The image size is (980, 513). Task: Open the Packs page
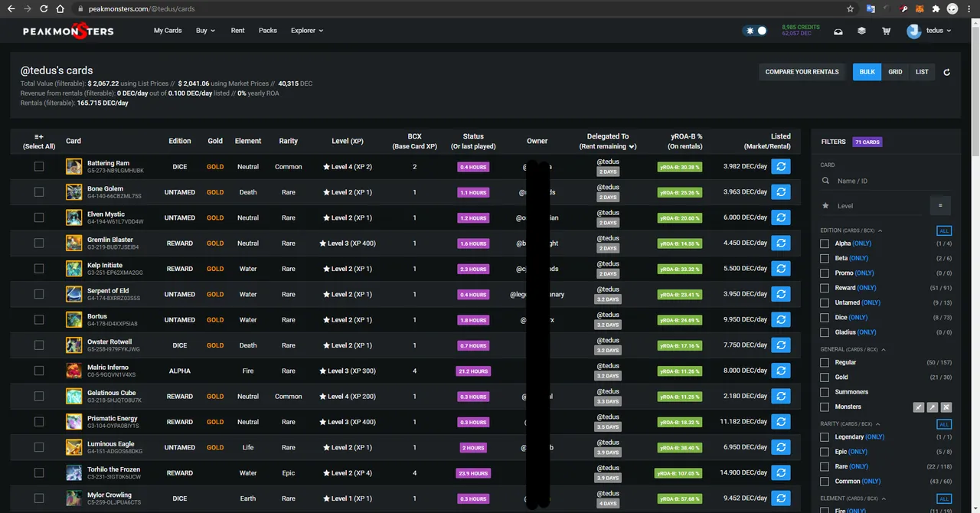268,31
